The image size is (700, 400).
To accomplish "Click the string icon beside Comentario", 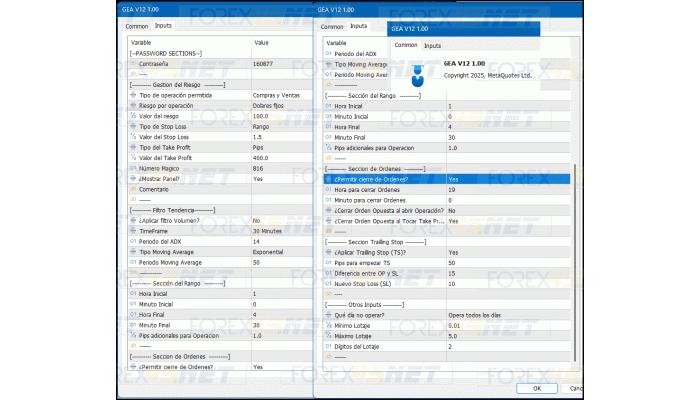I will (133, 189).
